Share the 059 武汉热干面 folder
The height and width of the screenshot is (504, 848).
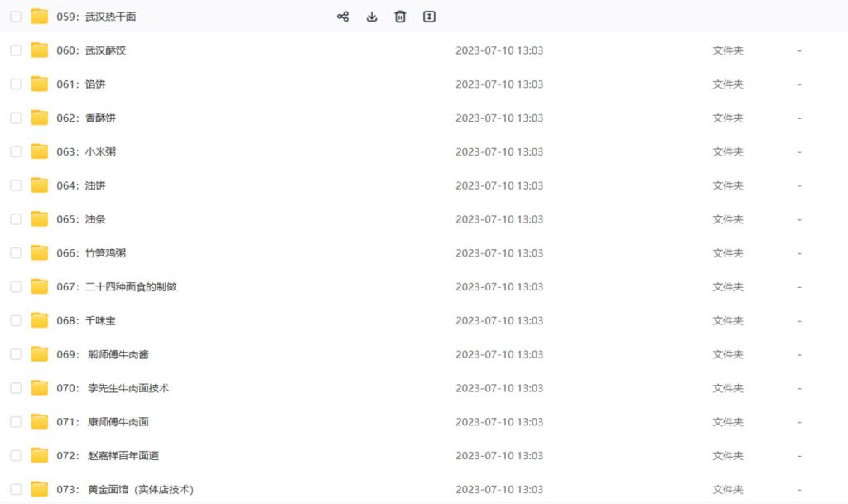point(343,17)
